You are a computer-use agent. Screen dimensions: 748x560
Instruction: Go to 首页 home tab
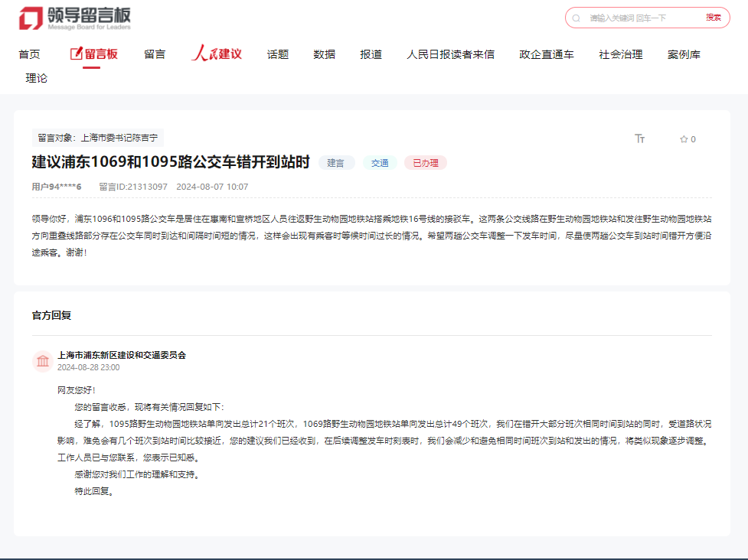coord(29,54)
